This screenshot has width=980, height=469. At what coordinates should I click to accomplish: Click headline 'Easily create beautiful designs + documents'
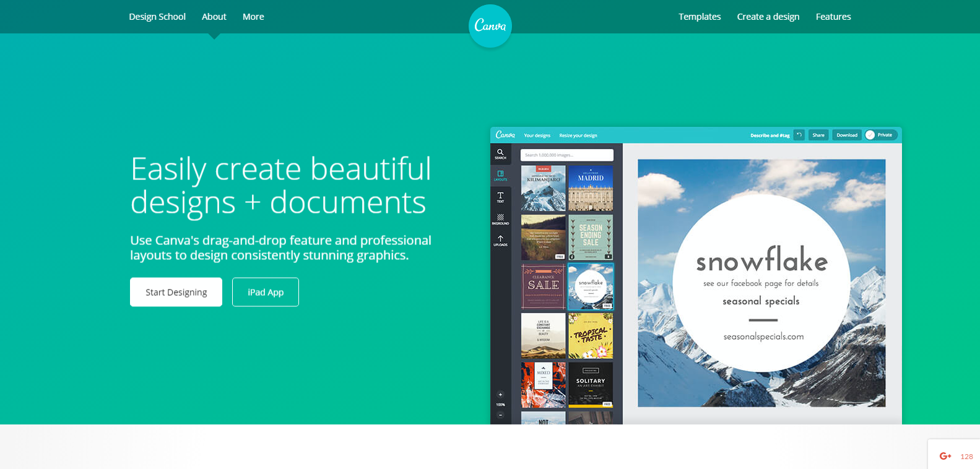click(x=281, y=186)
